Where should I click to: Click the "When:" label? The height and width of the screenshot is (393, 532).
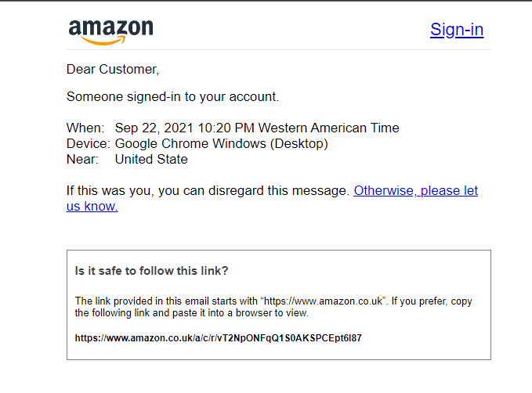pos(85,128)
